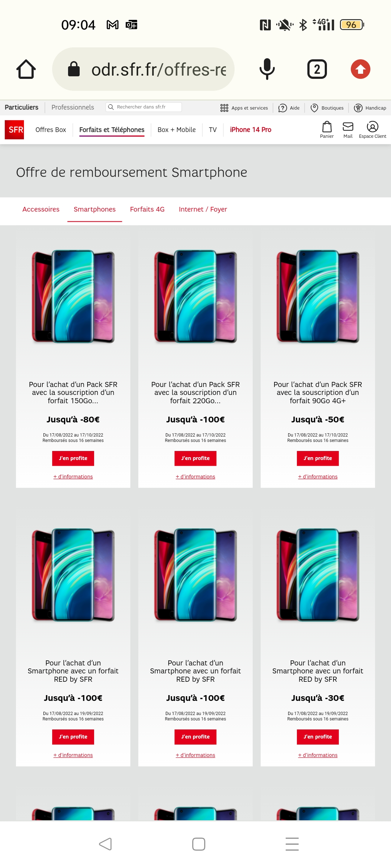Image resolution: width=391 pixels, height=868 pixels.
Task: Click J'en profite for forfait 220Go offer
Action: 195,458
